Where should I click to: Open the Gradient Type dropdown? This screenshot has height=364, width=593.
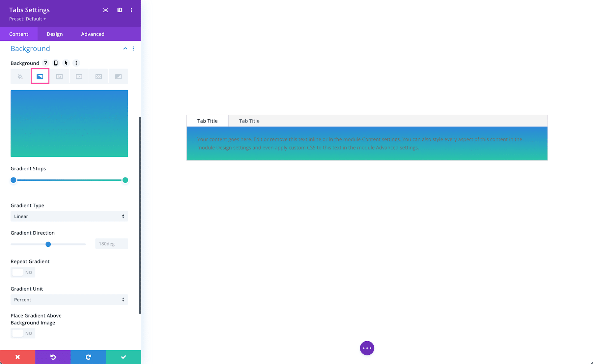(x=69, y=216)
